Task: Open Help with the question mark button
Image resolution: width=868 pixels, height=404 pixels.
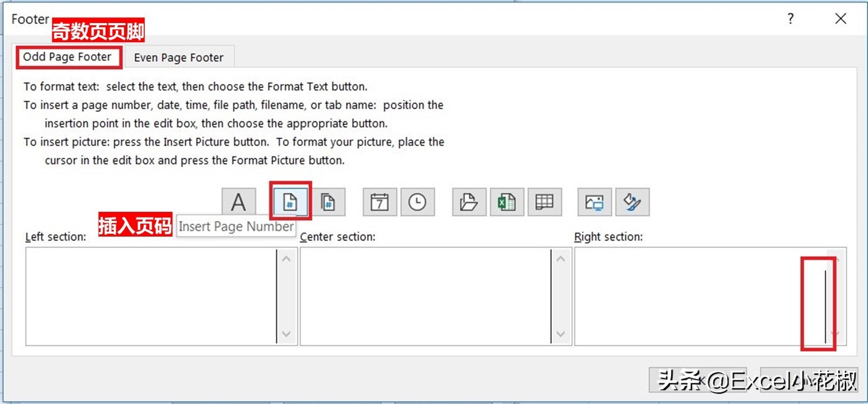Action: pos(791,19)
